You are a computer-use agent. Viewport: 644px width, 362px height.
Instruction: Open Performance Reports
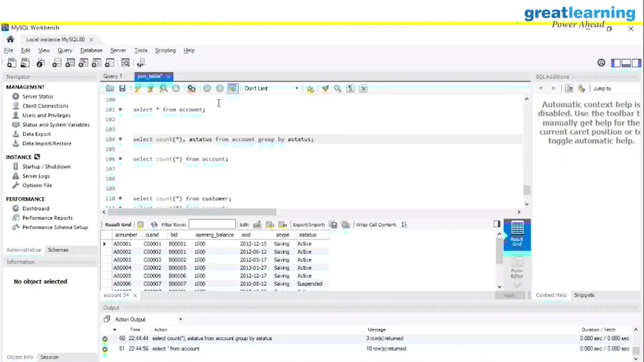[x=47, y=218]
